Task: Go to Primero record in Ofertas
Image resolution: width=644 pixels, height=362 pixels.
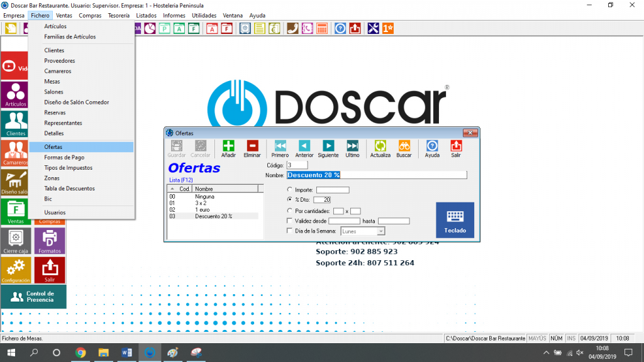Action: pos(280,148)
